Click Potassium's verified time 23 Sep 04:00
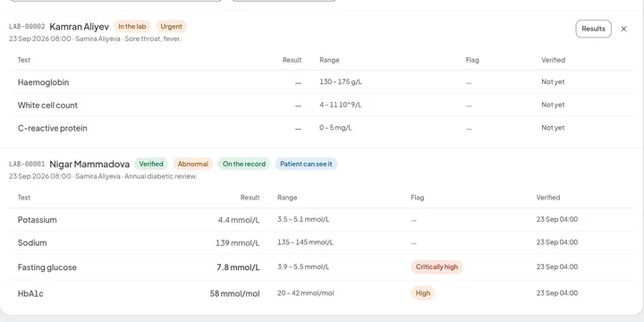 point(557,220)
